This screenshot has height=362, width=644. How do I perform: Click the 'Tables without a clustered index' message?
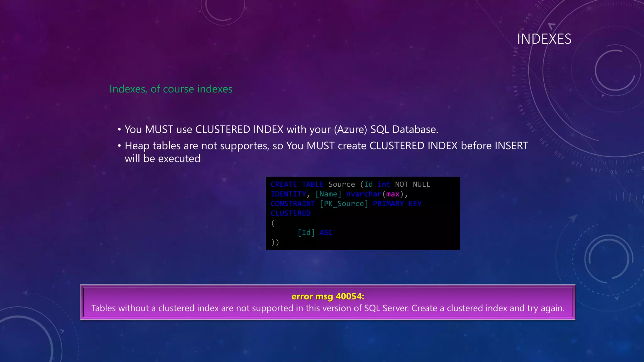click(x=328, y=308)
